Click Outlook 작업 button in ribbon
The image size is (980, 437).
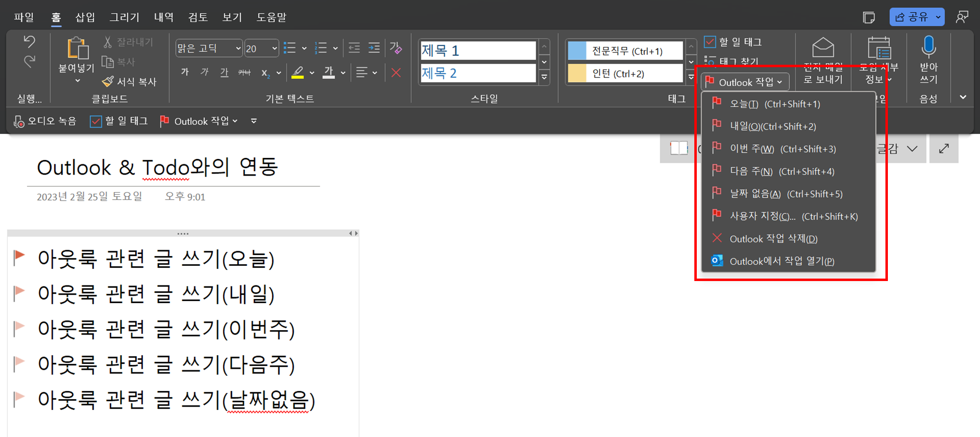745,82
